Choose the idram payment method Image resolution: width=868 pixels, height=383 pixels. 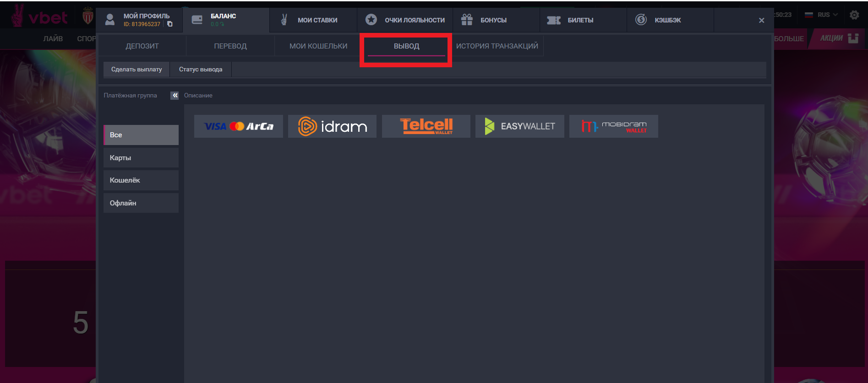click(x=332, y=126)
